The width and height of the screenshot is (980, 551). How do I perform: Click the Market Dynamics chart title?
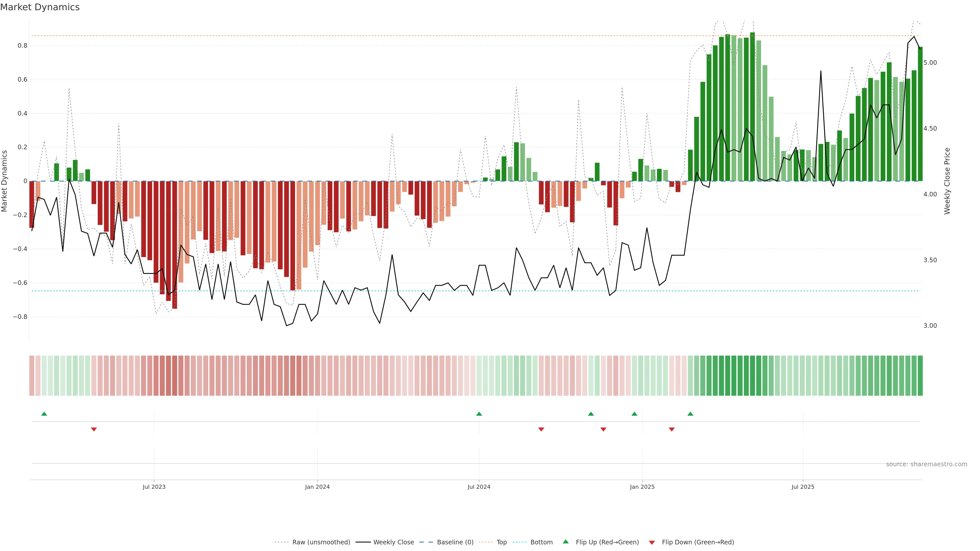[40, 7]
